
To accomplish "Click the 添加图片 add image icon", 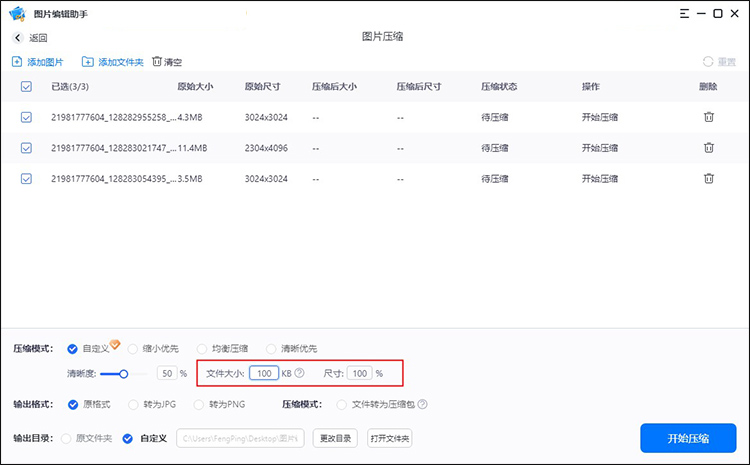I will pyautogui.click(x=17, y=62).
